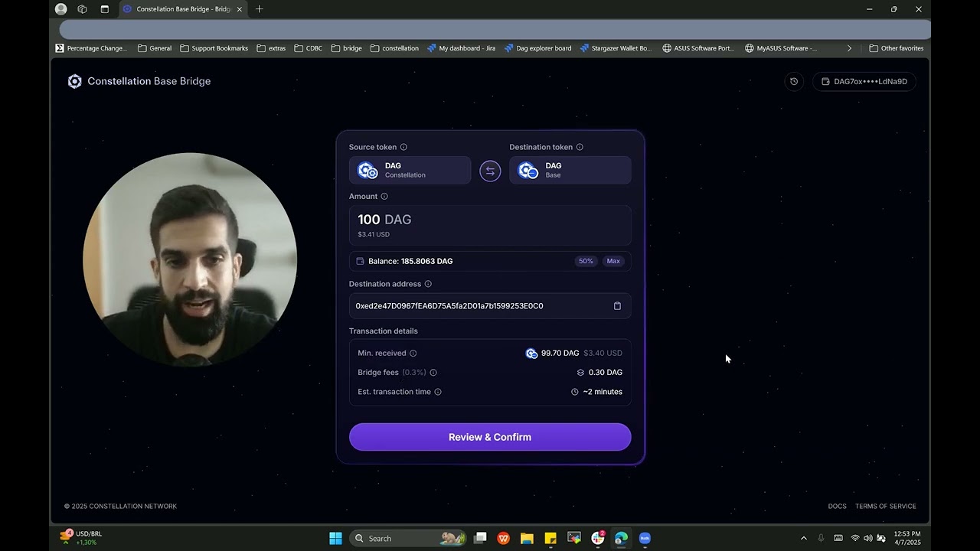Open a new browser tab
Viewport: 980px width, 551px height.
click(x=259, y=9)
